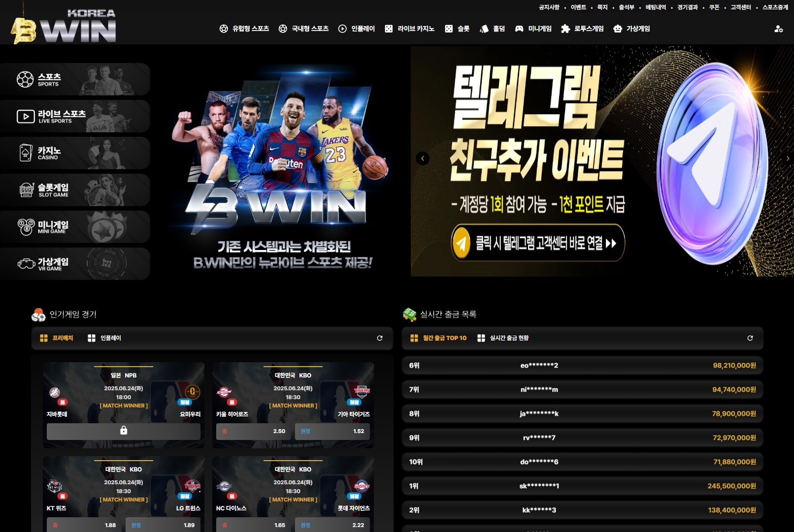The image size is (794, 532).
Task: Show previous banner slide arrow
Action: (423, 158)
